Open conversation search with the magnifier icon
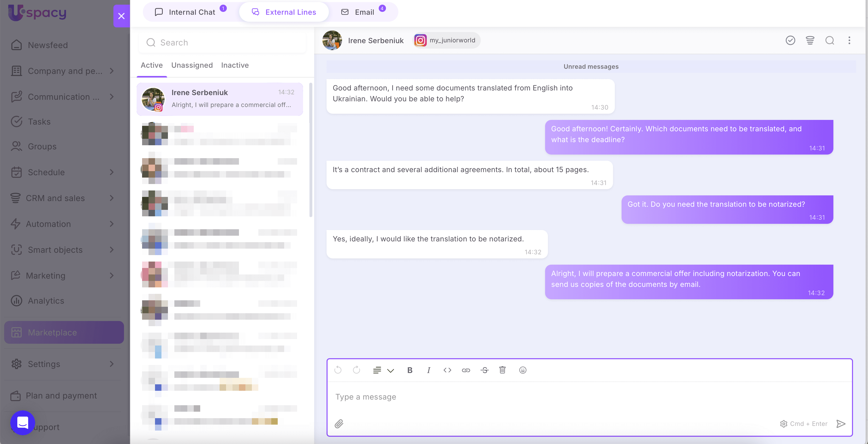 830,41
